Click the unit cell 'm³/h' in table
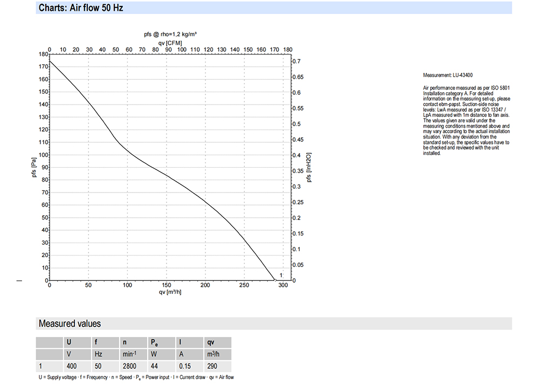The image size is (539, 392). [x=218, y=354]
